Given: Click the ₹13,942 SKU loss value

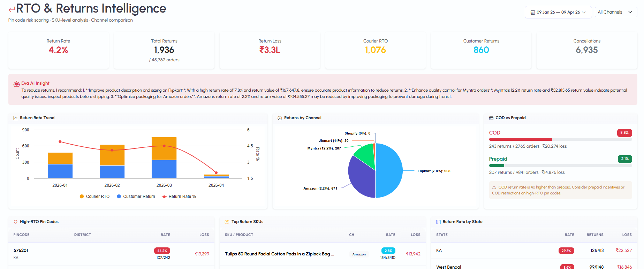Looking at the screenshot, I should point(413,254).
